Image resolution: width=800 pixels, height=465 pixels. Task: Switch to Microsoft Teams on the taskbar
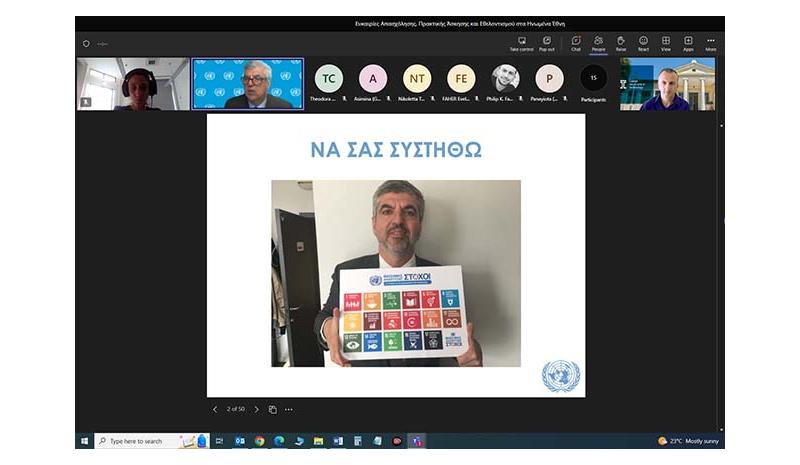(417, 441)
